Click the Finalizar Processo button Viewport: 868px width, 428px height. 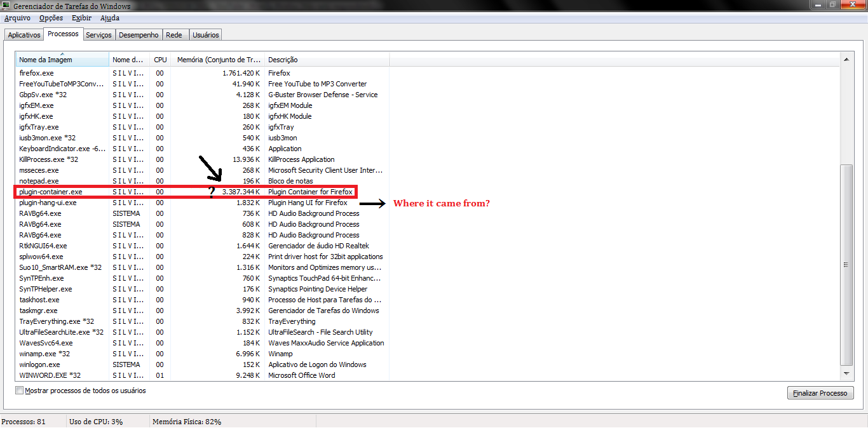pos(820,393)
